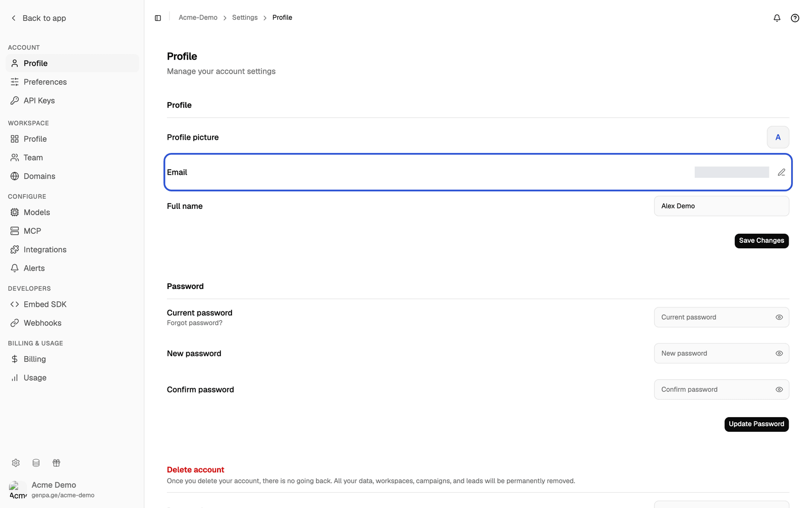
Task: Reveal the new password with eye icon
Action: 779,354
